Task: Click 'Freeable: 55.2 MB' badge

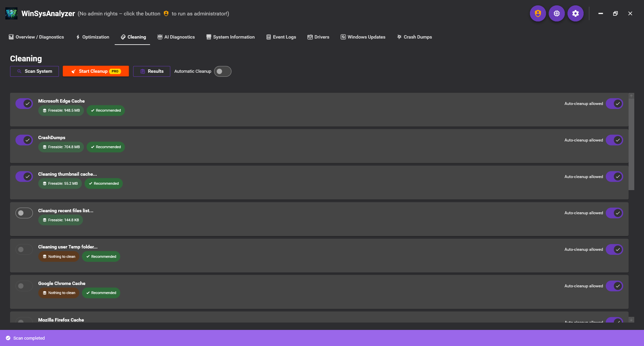Action: [60, 183]
